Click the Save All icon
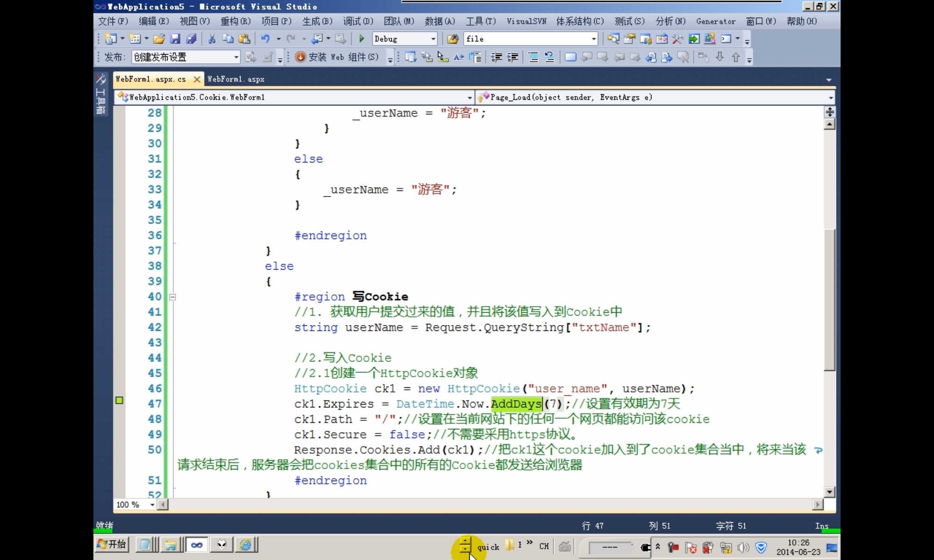Image resolution: width=934 pixels, height=560 pixels. pos(191,39)
